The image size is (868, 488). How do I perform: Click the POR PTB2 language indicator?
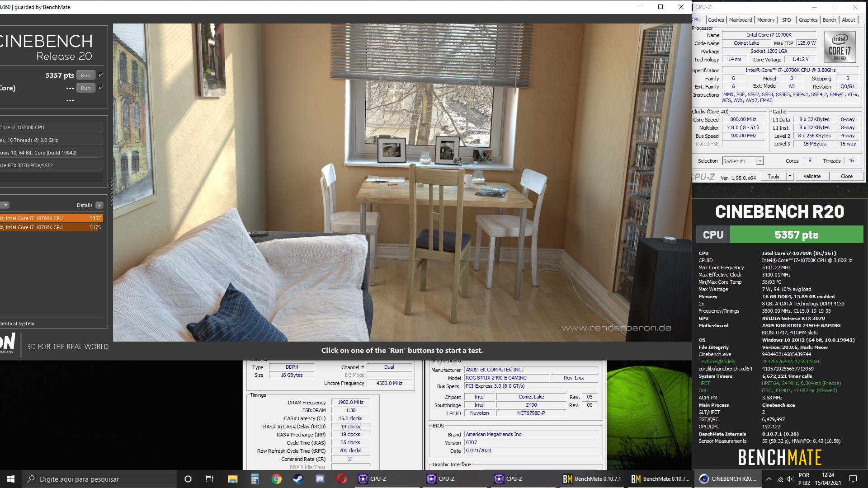(804, 479)
